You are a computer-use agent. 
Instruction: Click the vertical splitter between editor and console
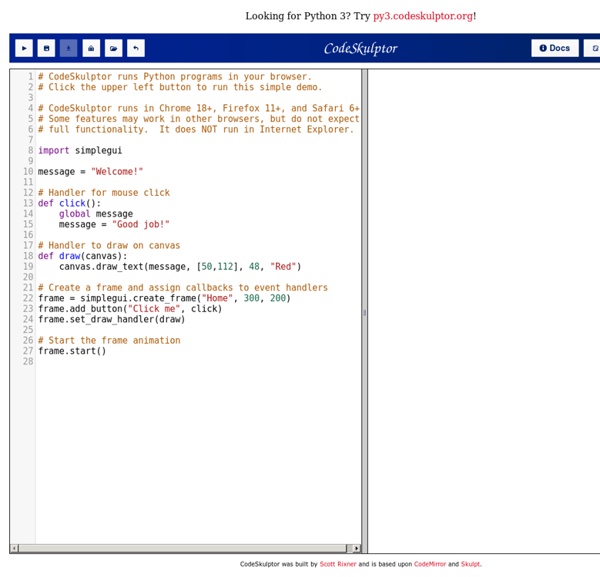[365, 312]
